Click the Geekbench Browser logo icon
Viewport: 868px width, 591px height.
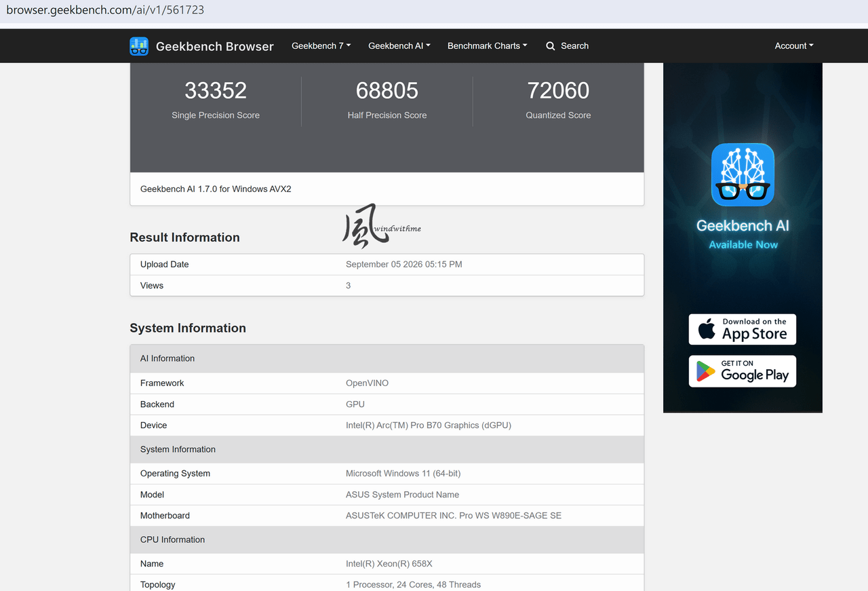pyautogui.click(x=139, y=46)
